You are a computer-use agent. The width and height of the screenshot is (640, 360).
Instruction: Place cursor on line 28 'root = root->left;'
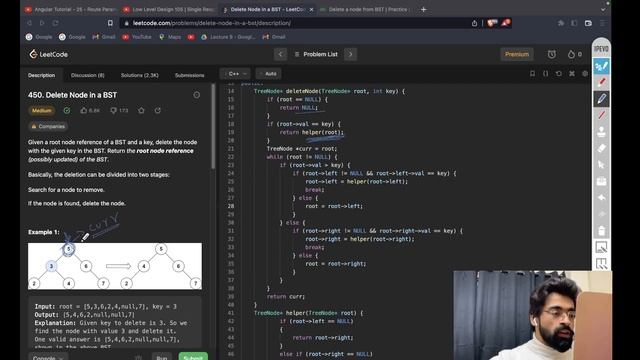(334, 206)
